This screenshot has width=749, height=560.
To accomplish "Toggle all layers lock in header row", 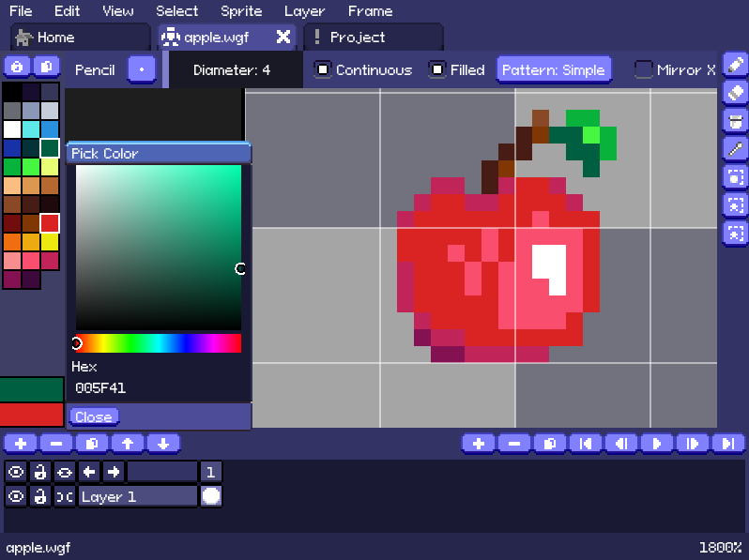I will tap(40, 472).
